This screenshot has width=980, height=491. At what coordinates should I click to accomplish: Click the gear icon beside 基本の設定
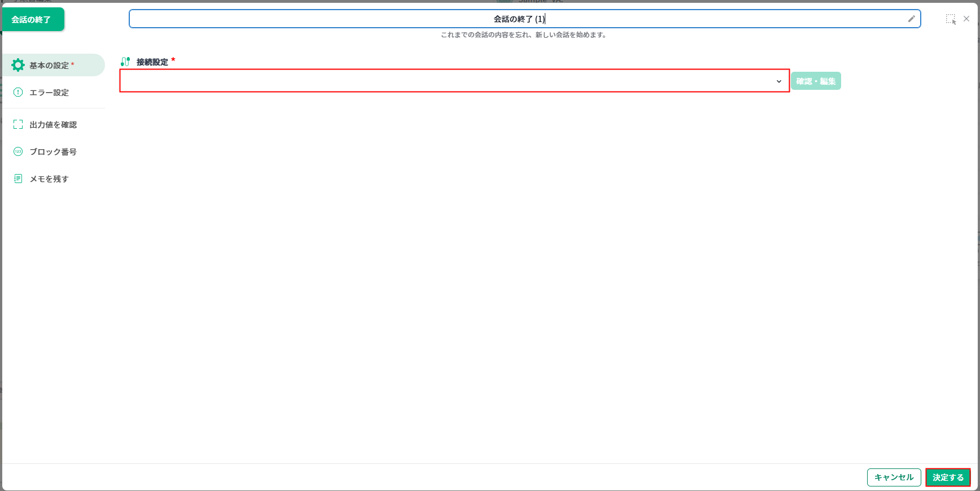click(x=18, y=65)
